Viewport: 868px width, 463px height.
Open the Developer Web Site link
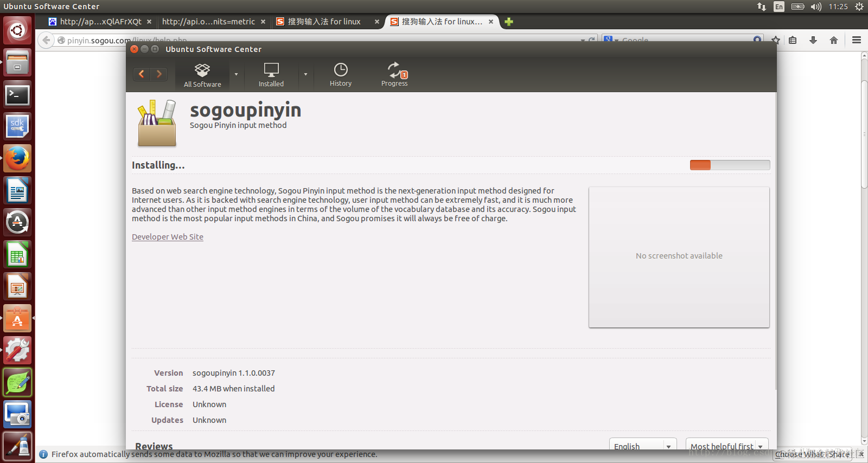coord(168,237)
